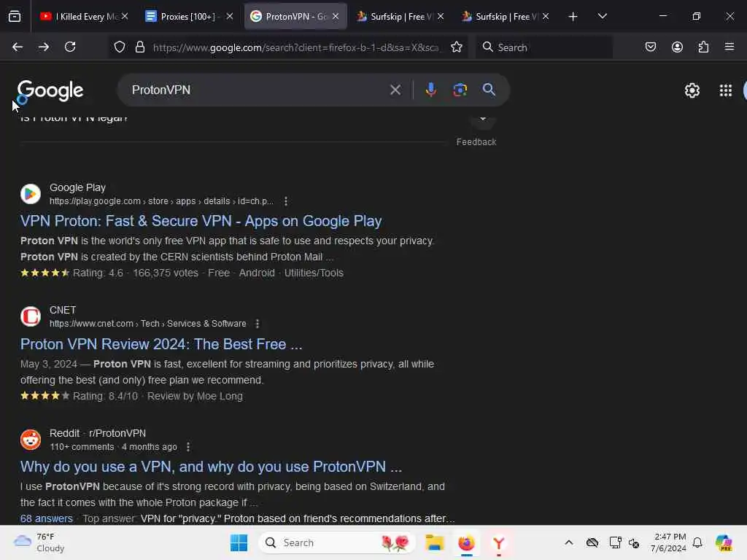
Task: Open Pocket save icon
Action: pyautogui.click(x=651, y=47)
